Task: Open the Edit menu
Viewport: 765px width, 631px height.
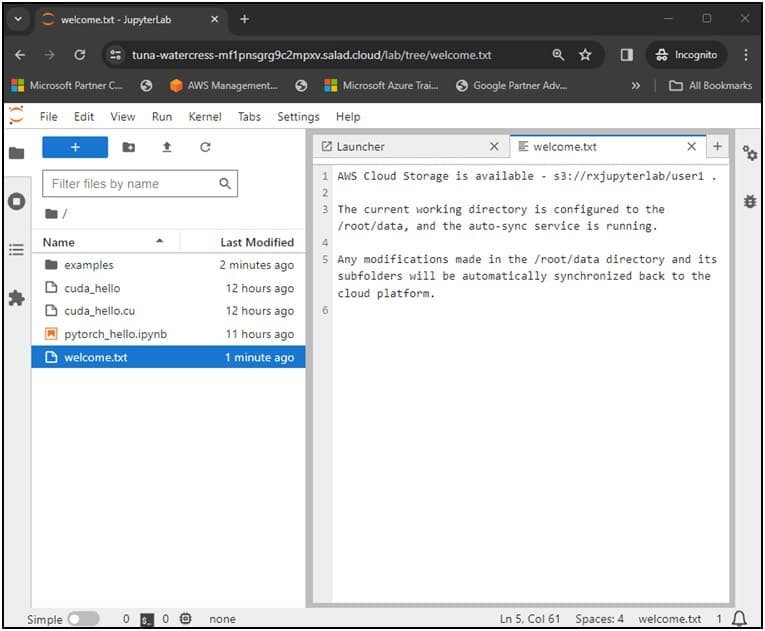Action: pyautogui.click(x=84, y=117)
